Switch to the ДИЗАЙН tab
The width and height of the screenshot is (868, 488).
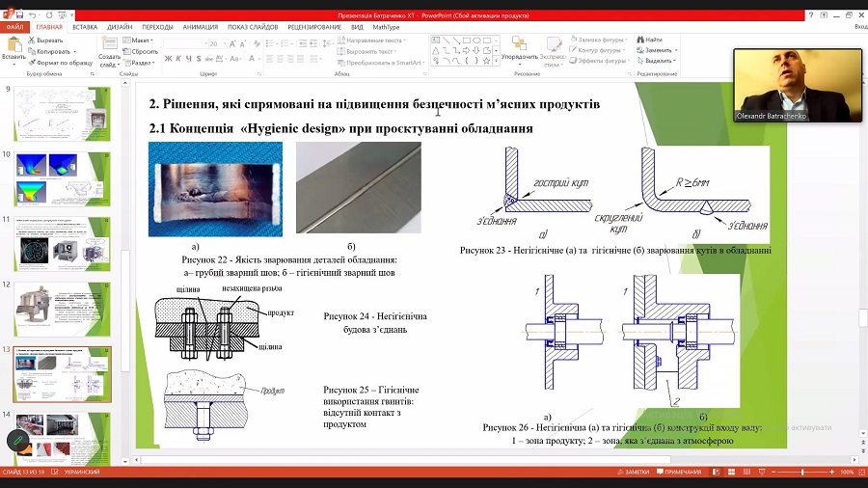coord(120,27)
